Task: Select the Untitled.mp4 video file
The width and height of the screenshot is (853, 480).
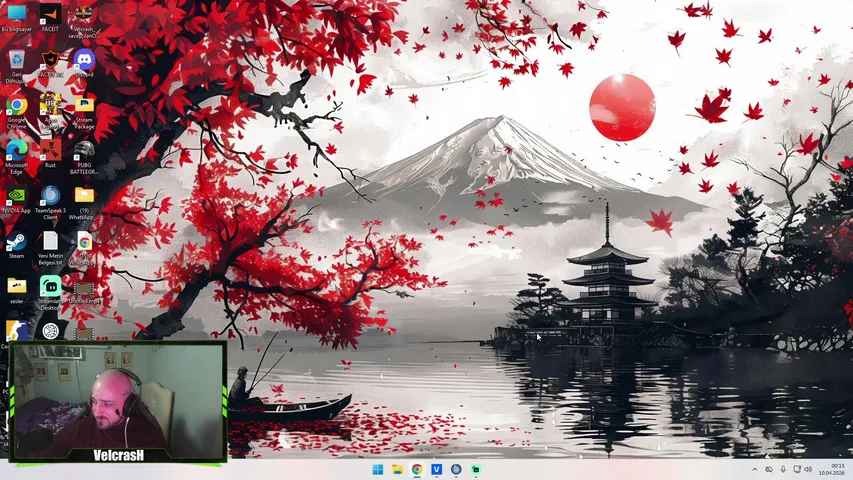Action: point(84,293)
